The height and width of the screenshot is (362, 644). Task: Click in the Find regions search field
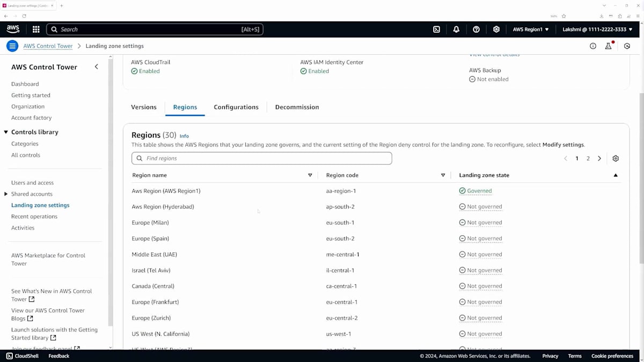pos(262,158)
